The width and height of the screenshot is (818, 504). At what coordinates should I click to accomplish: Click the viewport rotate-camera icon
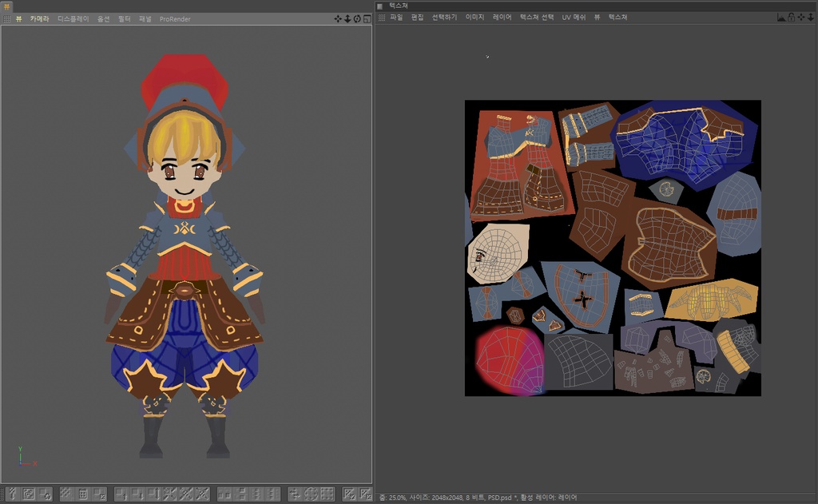(x=357, y=19)
